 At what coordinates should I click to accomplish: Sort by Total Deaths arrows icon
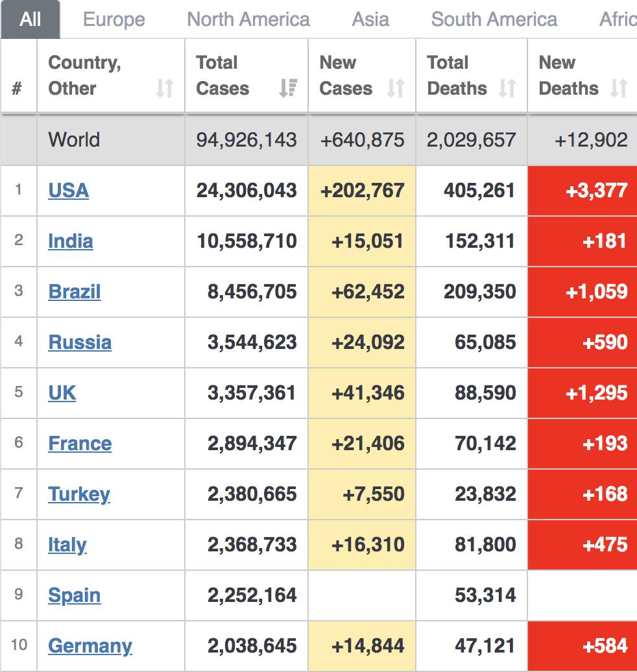[x=507, y=88]
